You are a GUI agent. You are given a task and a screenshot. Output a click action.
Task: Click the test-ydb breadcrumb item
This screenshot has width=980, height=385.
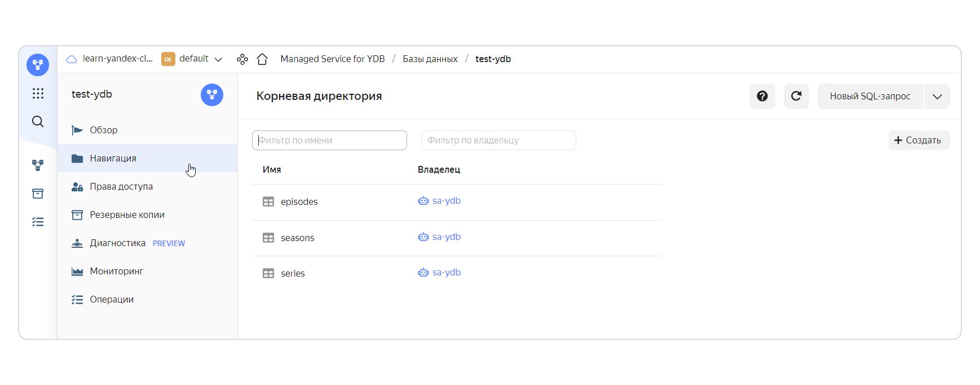(x=493, y=59)
